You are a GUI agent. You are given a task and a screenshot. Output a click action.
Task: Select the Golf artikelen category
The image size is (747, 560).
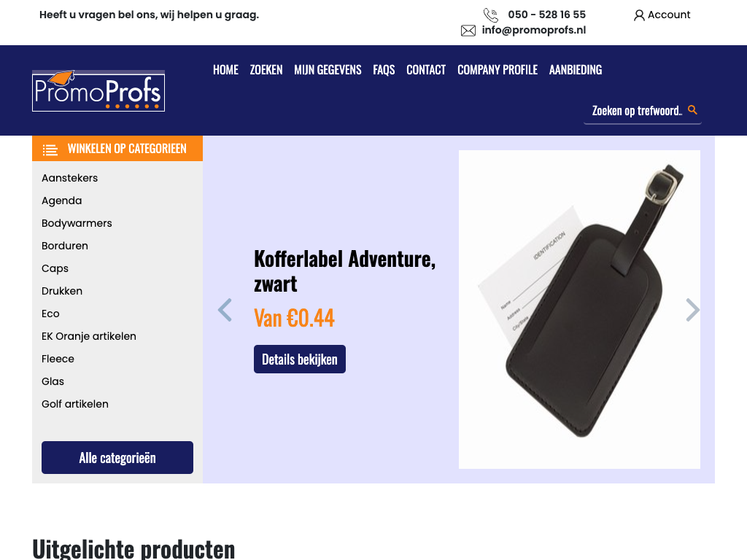[75, 404]
